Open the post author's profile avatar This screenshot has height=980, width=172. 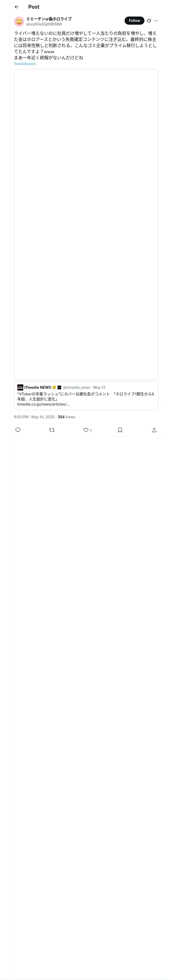tap(19, 21)
